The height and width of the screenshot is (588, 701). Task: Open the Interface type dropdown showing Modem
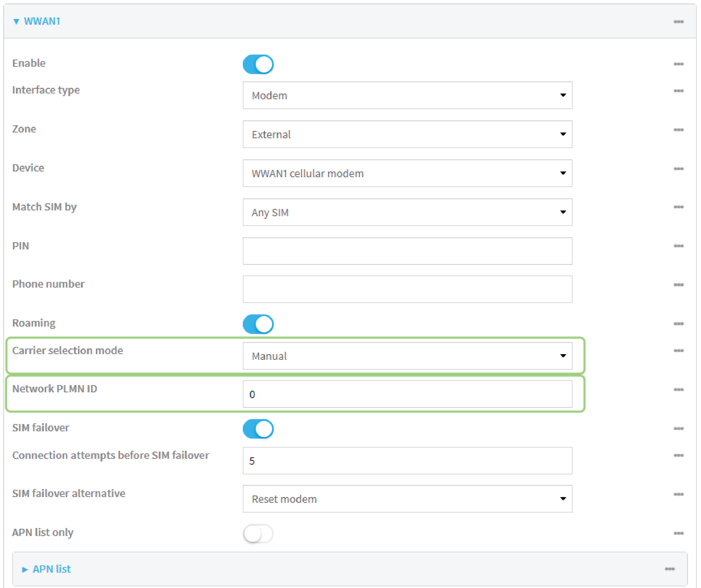pyautogui.click(x=407, y=95)
